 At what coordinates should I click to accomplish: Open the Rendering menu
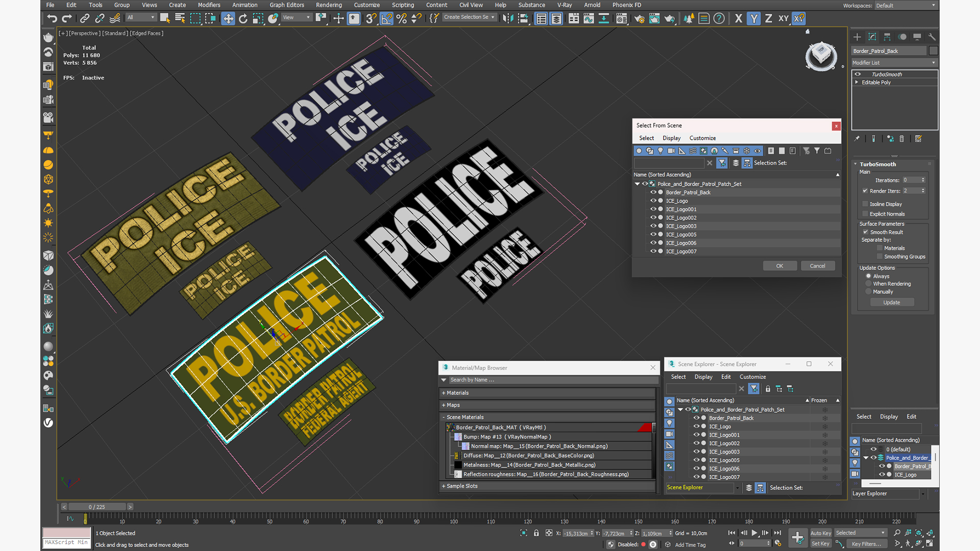click(x=329, y=5)
